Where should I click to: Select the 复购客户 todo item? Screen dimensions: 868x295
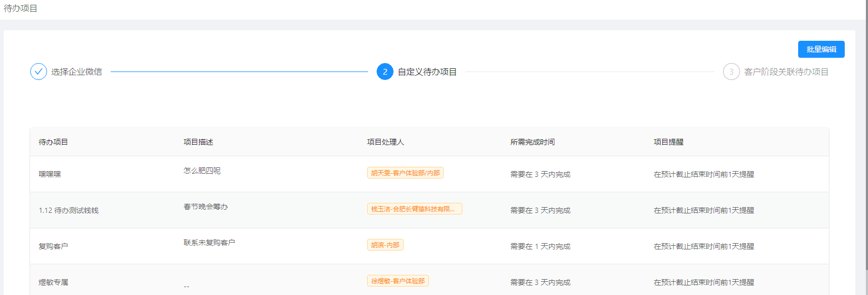[53, 246]
